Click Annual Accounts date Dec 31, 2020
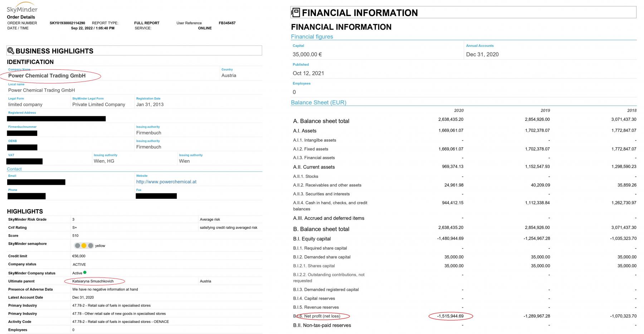This screenshot has width=644, height=334. [482, 54]
